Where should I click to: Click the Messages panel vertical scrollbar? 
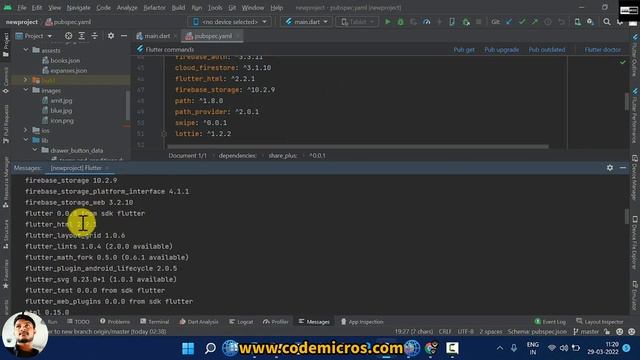pos(627,216)
